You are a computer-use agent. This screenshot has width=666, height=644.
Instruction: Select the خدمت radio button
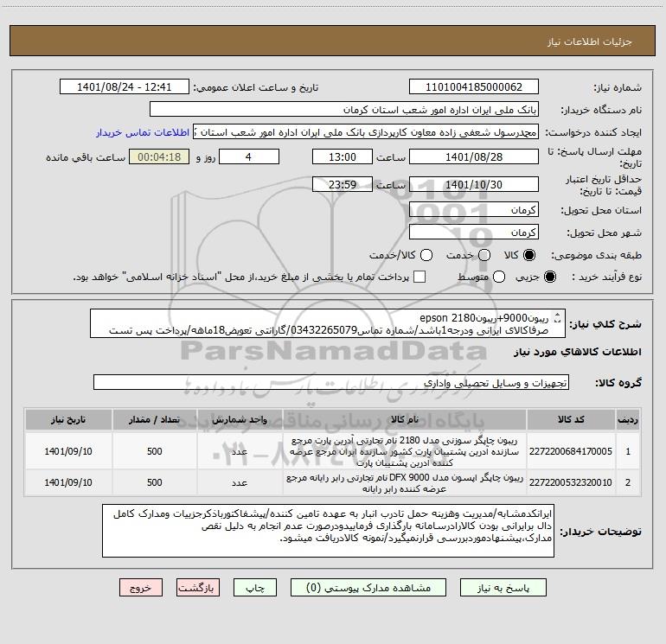[x=484, y=255]
